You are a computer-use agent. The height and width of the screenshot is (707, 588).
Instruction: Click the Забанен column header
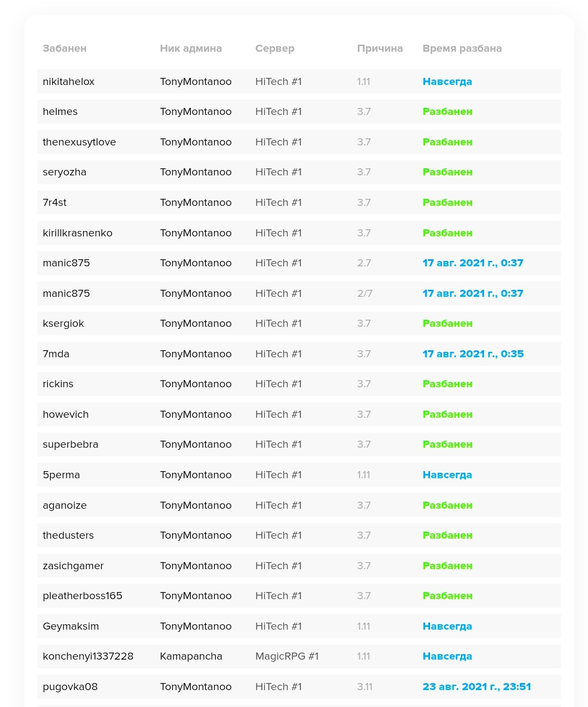64,48
